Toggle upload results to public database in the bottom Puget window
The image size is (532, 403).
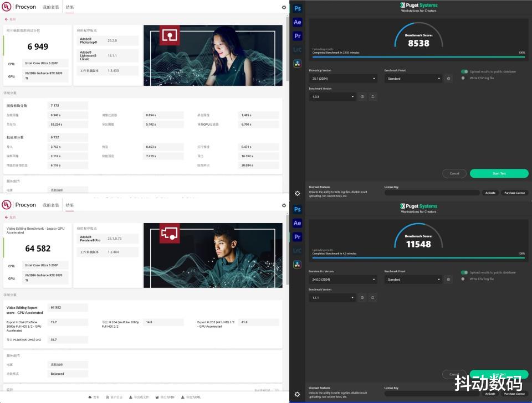[464, 272]
